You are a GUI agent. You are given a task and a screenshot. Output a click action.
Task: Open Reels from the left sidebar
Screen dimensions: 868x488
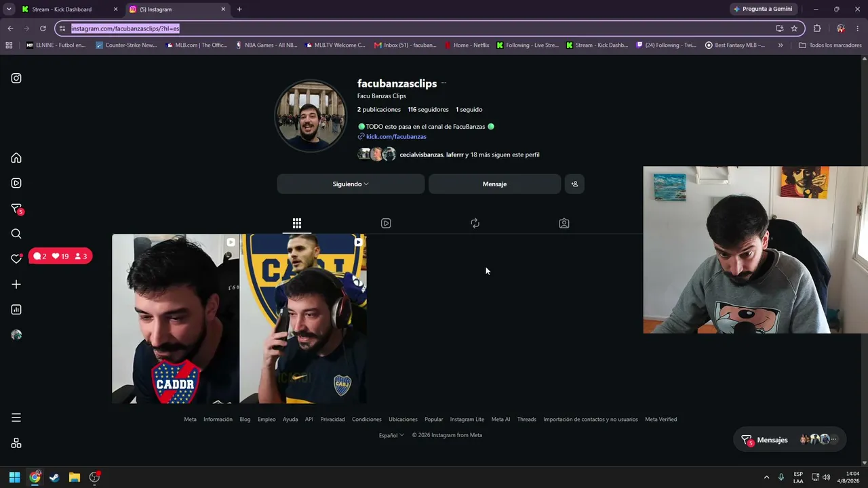(x=16, y=183)
